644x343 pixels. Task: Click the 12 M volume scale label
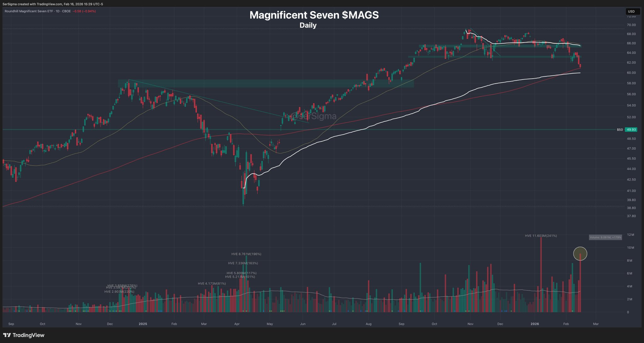pyautogui.click(x=630, y=235)
